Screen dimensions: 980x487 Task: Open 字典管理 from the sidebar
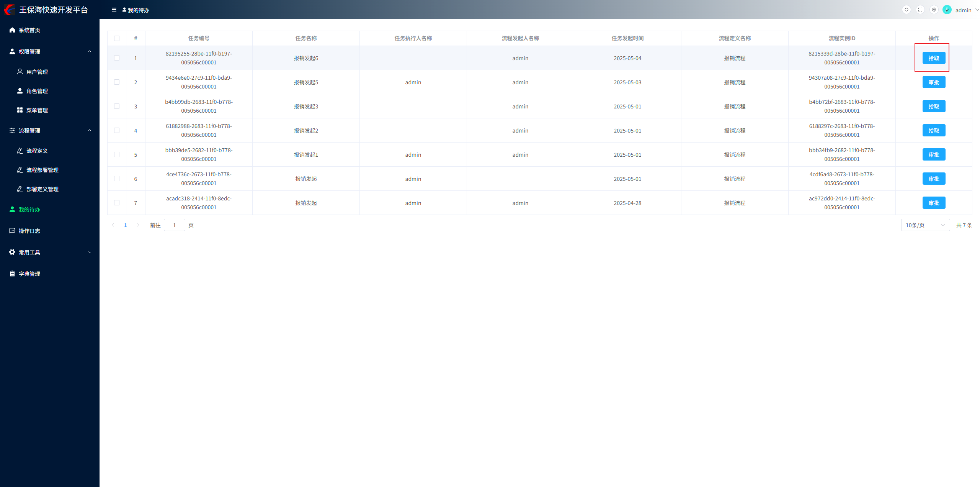click(29, 274)
